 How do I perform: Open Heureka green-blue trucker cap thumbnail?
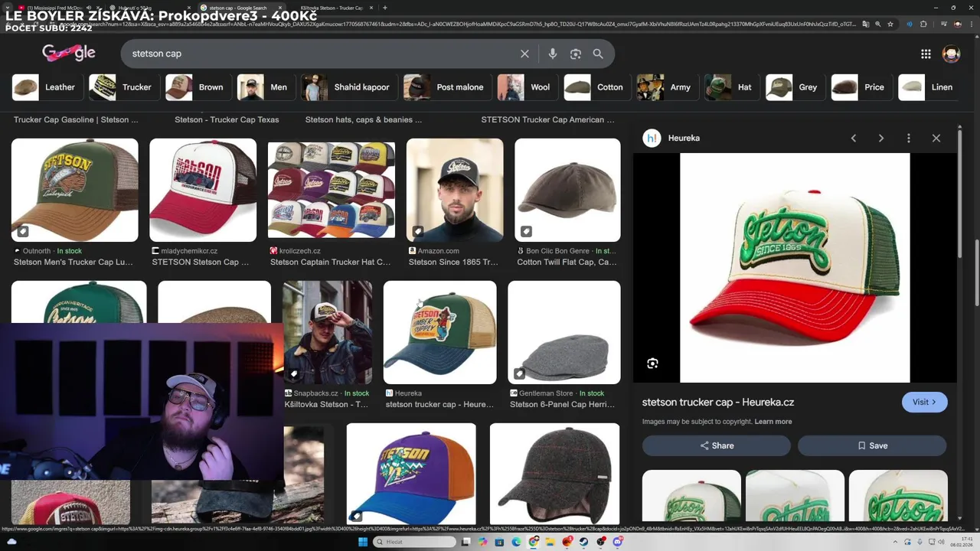439,332
